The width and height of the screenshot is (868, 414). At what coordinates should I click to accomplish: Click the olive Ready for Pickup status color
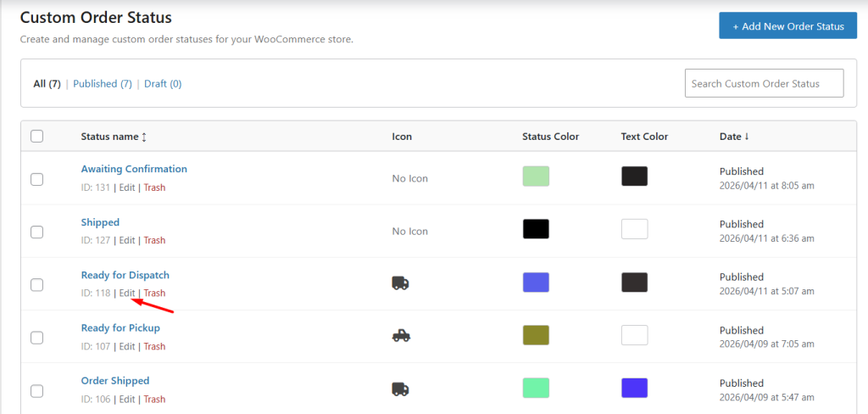pyautogui.click(x=536, y=335)
